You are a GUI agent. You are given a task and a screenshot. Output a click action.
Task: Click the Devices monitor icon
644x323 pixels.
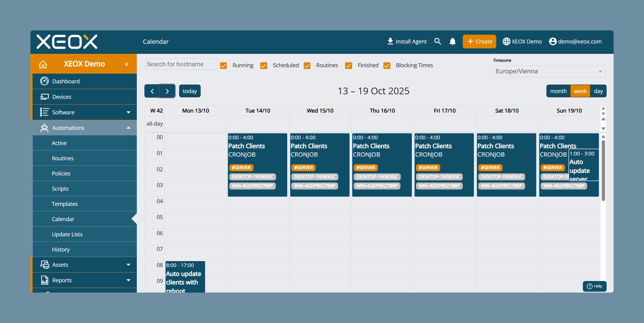44,97
